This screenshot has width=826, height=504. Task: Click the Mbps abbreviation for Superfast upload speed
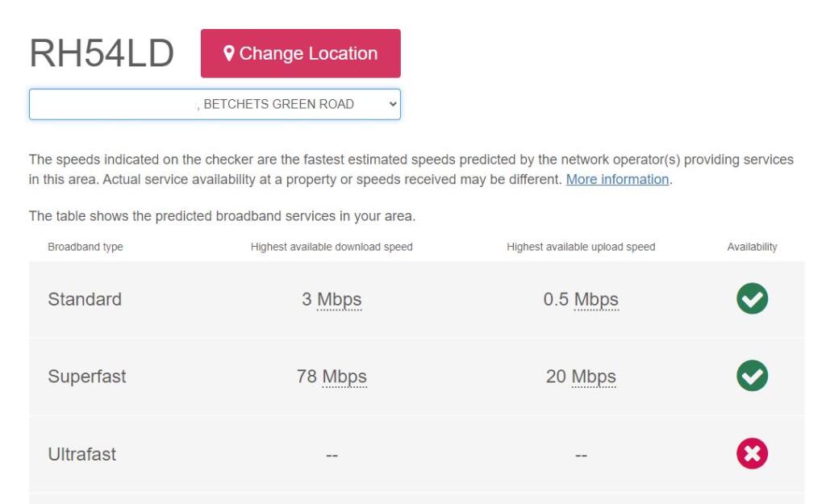(594, 377)
